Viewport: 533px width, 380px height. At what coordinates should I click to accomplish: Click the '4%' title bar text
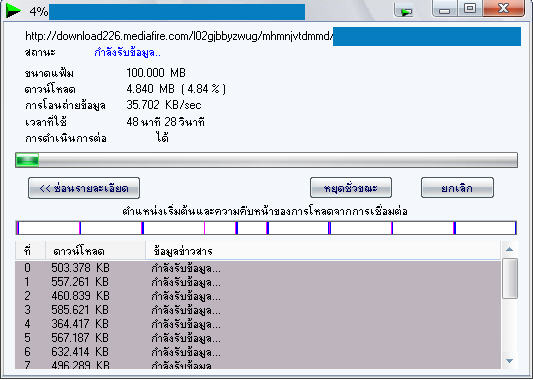(x=38, y=12)
